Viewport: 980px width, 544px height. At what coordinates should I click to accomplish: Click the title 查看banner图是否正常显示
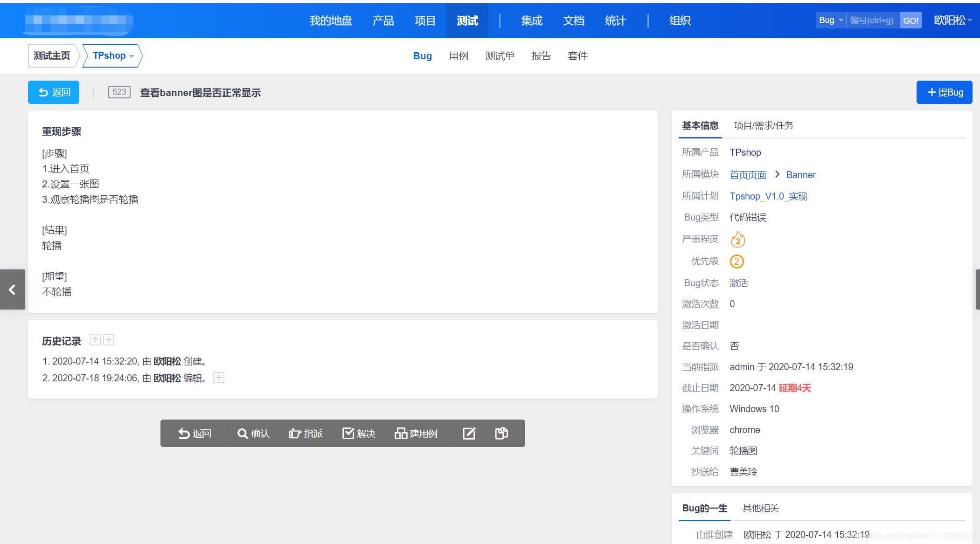click(x=201, y=93)
